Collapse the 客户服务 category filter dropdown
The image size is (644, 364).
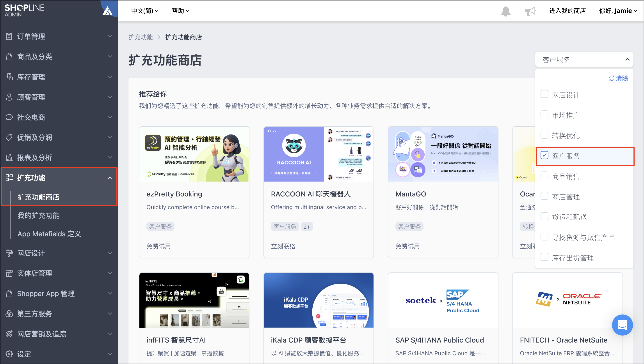coord(584,60)
